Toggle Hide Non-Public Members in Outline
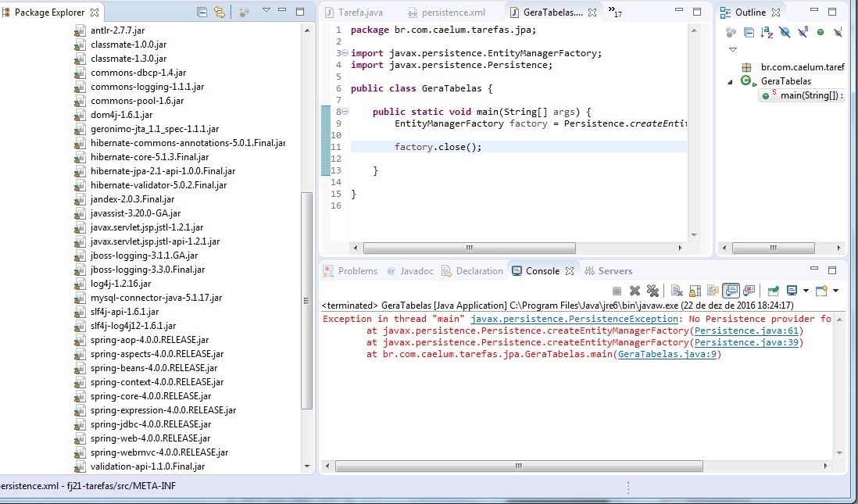Image resolution: width=858 pixels, height=504 pixels. [820, 33]
